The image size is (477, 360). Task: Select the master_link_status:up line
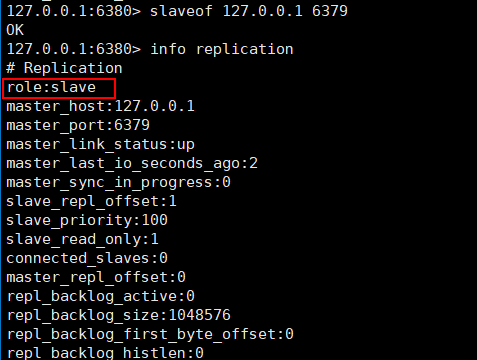100,145
